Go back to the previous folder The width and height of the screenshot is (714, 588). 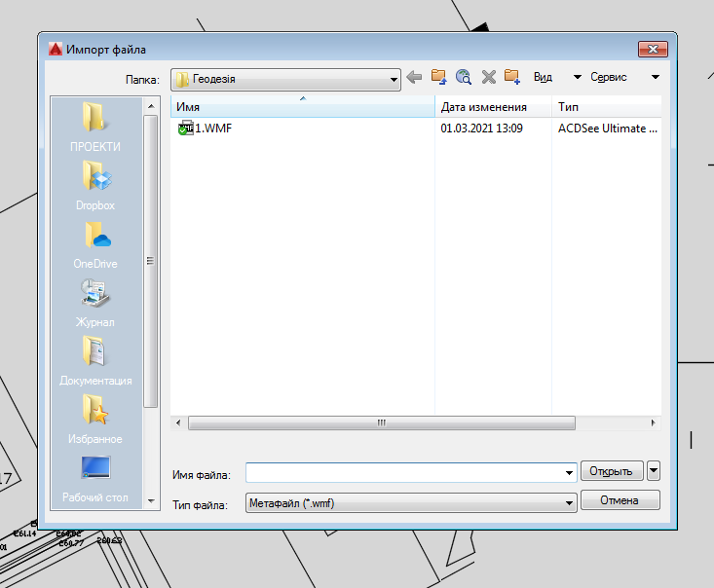pyautogui.click(x=414, y=78)
